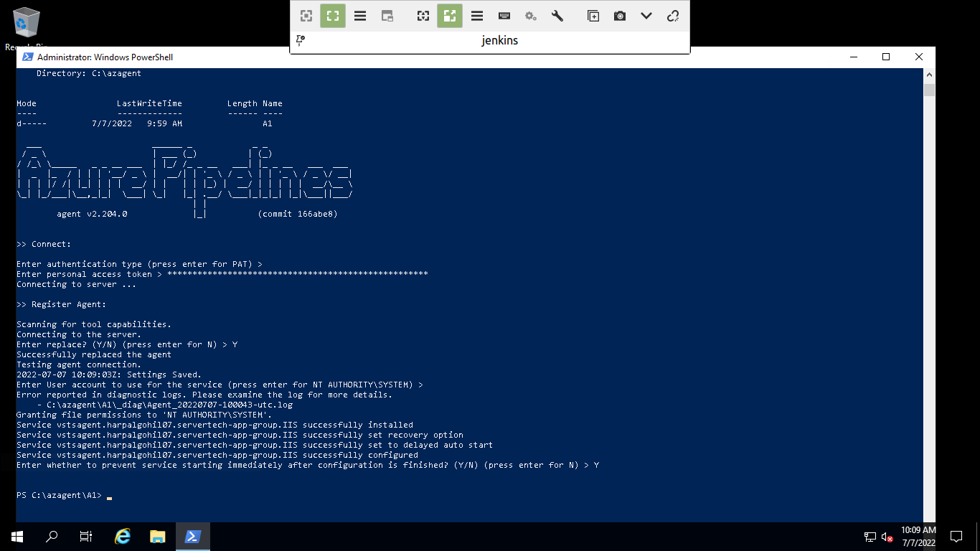
Task: Open taskbar search
Action: click(x=52, y=537)
